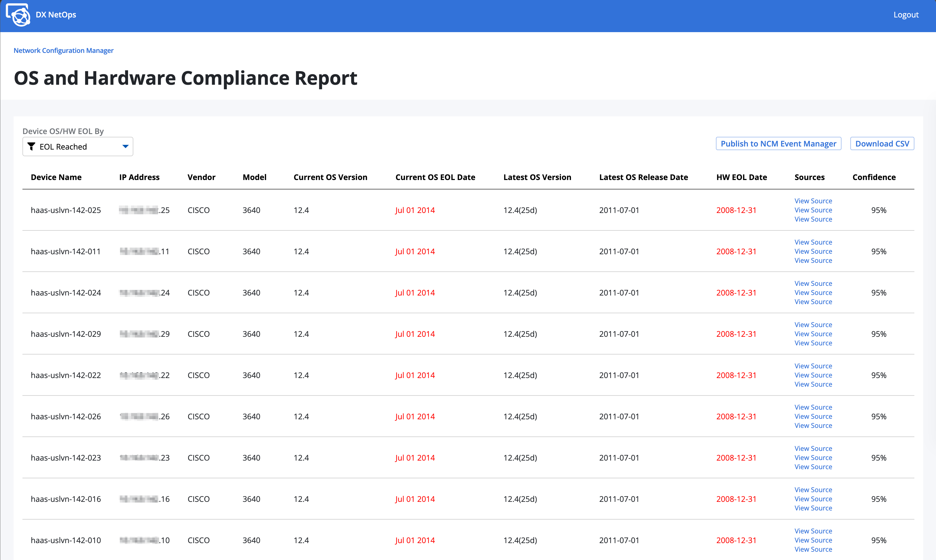Sort by HW EOL Date header
Image resolution: width=936 pixels, height=560 pixels.
coord(741,177)
